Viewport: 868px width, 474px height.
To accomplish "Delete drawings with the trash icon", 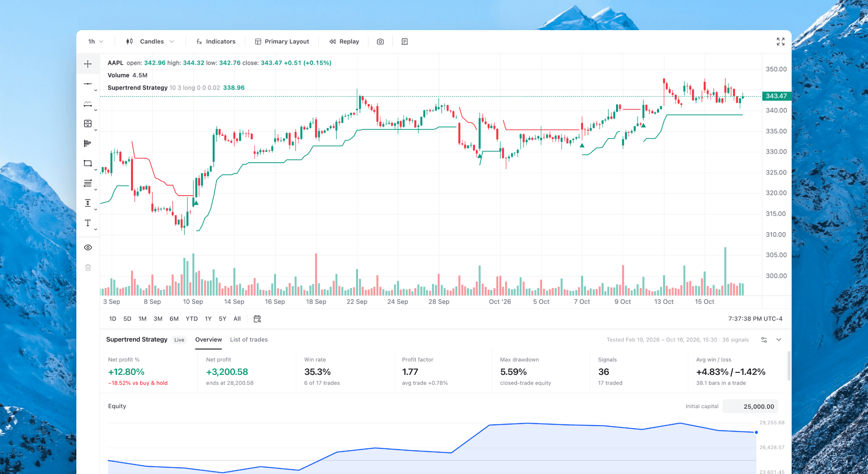I will (x=88, y=267).
